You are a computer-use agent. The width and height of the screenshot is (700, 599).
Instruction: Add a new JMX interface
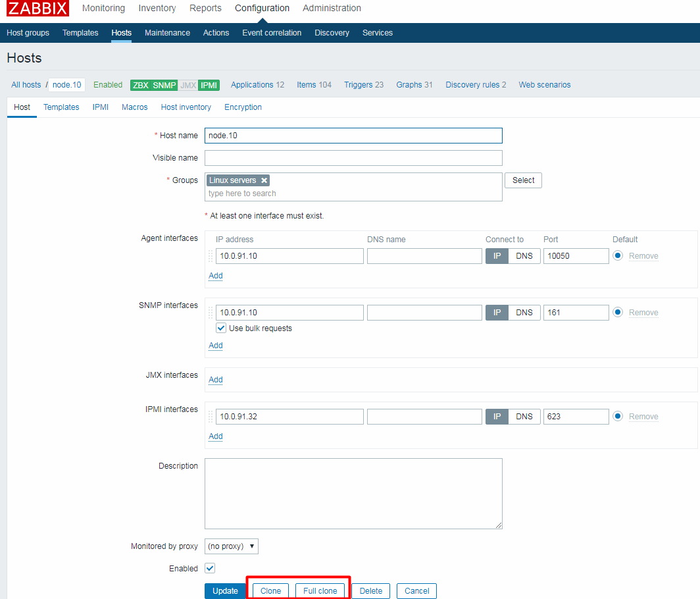216,380
